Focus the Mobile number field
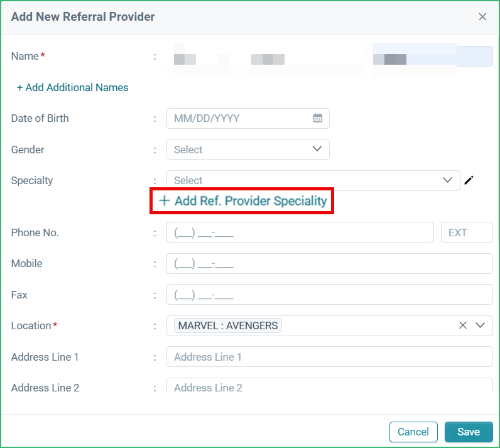The width and height of the screenshot is (500, 448). tap(329, 264)
